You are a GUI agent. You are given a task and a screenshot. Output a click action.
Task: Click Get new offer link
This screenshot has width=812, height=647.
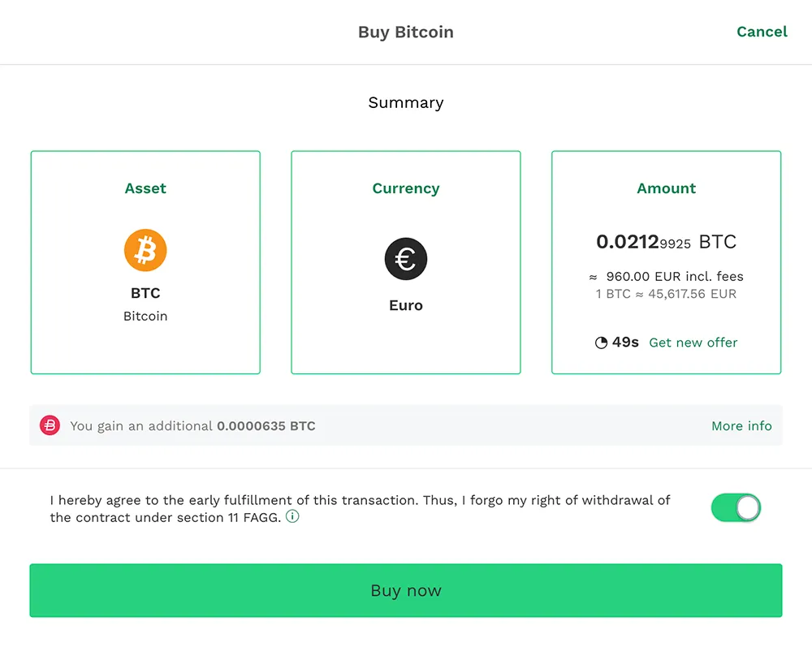coord(693,343)
